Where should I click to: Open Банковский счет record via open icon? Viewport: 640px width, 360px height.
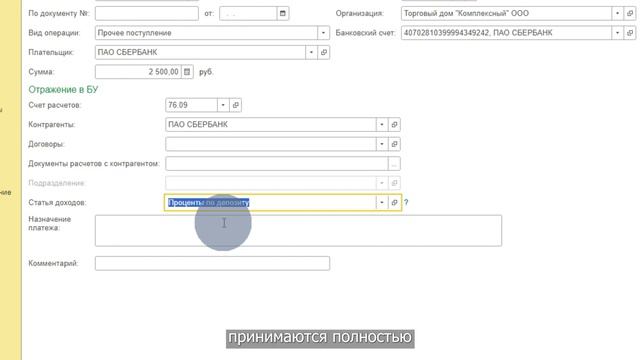click(630, 33)
